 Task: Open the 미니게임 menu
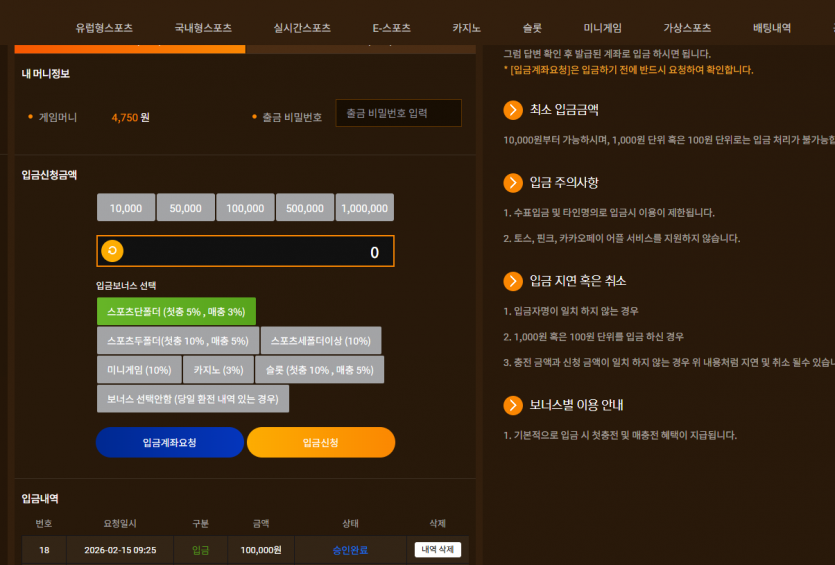pos(602,28)
